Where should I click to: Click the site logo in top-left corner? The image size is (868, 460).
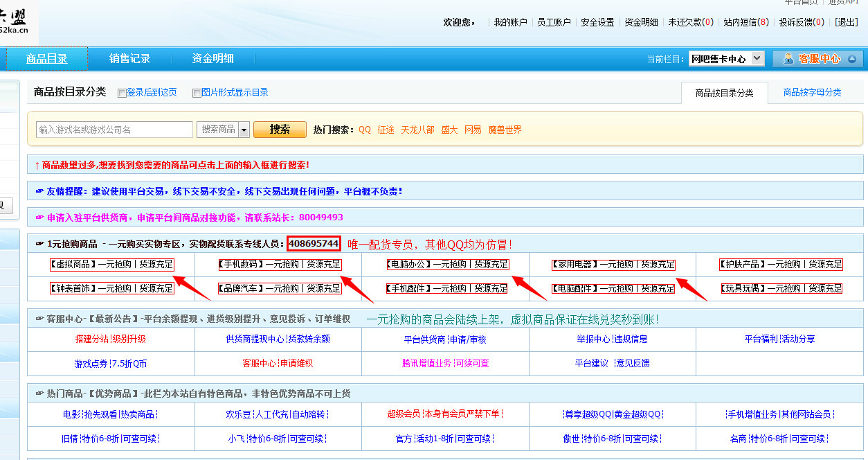coord(19,21)
